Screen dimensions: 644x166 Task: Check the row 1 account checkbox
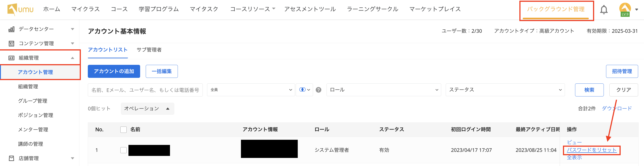tap(124, 150)
